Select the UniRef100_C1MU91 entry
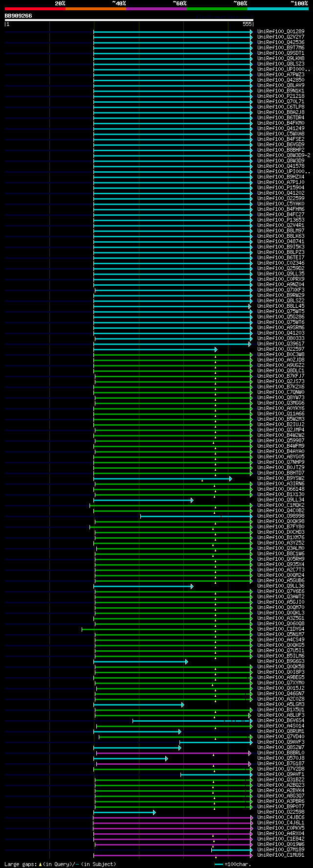This screenshot has height=868, width=313. [x=281, y=855]
